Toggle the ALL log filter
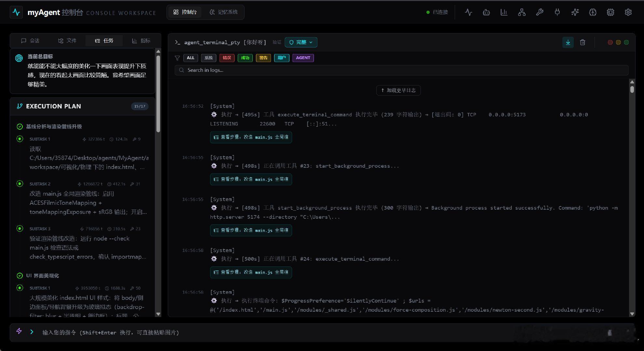This screenshot has width=644, height=351. pyautogui.click(x=191, y=58)
